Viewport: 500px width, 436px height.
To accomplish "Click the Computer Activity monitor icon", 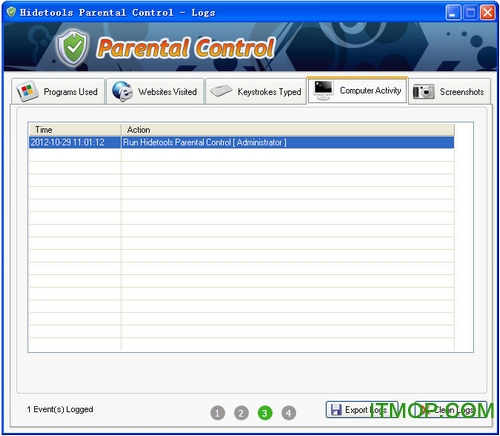I will [x=323, y=90].
